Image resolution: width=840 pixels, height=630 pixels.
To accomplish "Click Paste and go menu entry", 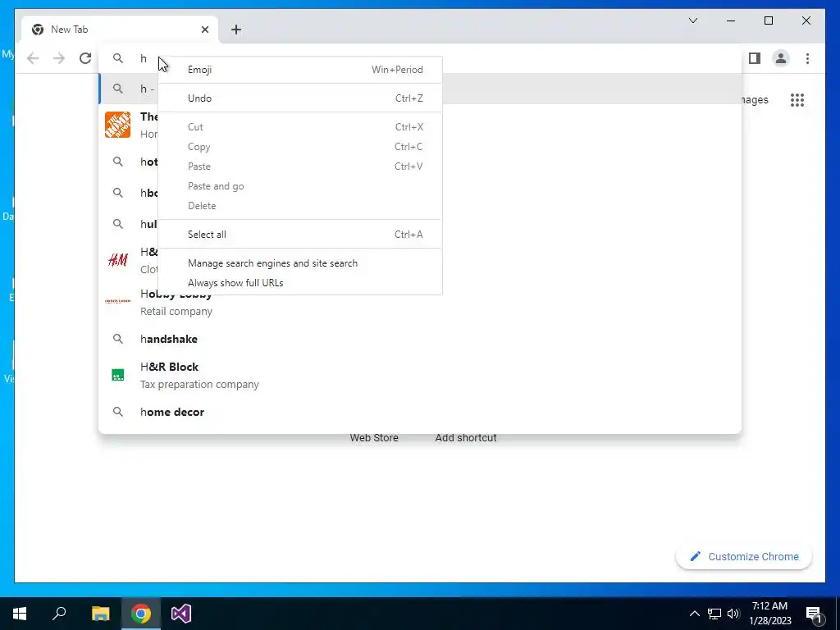I will click(x=300, y=186).
